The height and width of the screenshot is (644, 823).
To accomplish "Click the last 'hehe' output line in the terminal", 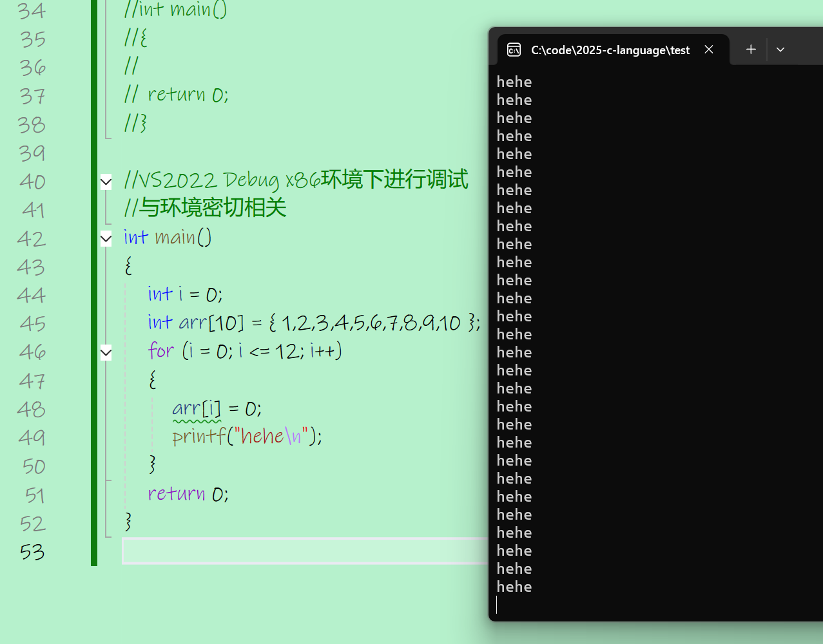I will click(514, 587).
